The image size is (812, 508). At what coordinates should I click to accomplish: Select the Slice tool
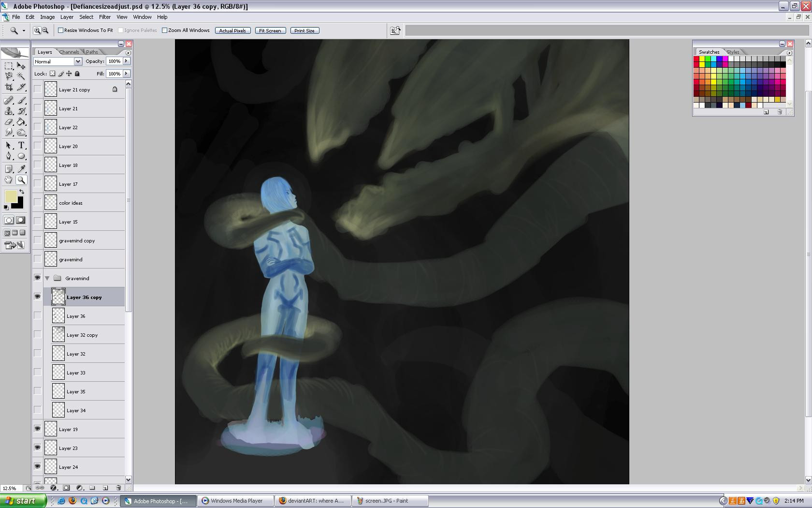[x=21, y=87]
